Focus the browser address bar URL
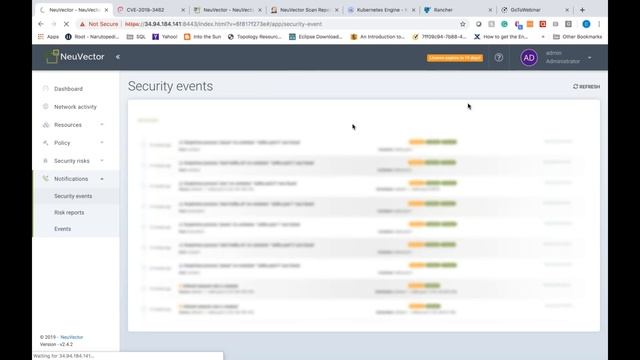 [223, 24]
